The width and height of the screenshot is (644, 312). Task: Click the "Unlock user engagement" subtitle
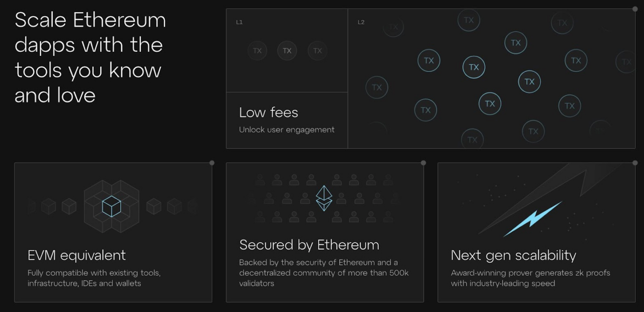(287, 130)
